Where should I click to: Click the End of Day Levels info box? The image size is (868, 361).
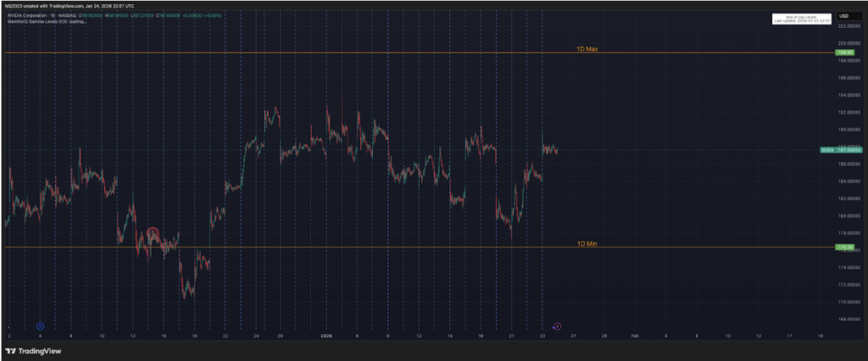[x=802, y=19]
